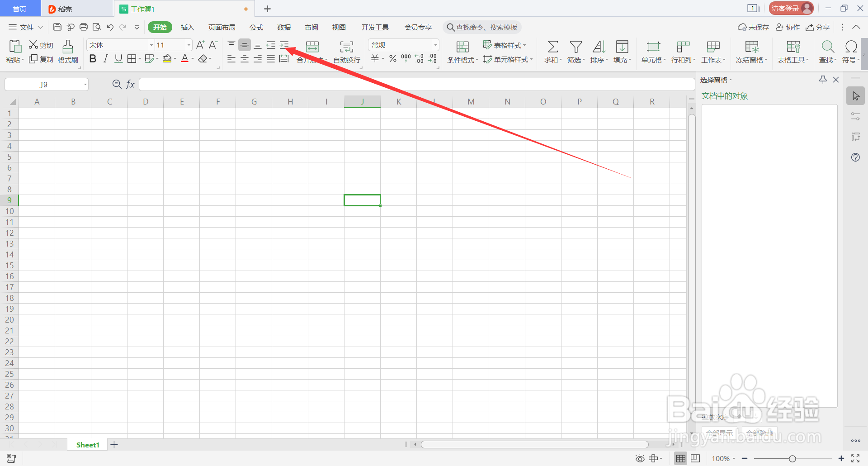Open the number format dropdown (常规)
The image size is (868, 466).
[x=435, y=45]
